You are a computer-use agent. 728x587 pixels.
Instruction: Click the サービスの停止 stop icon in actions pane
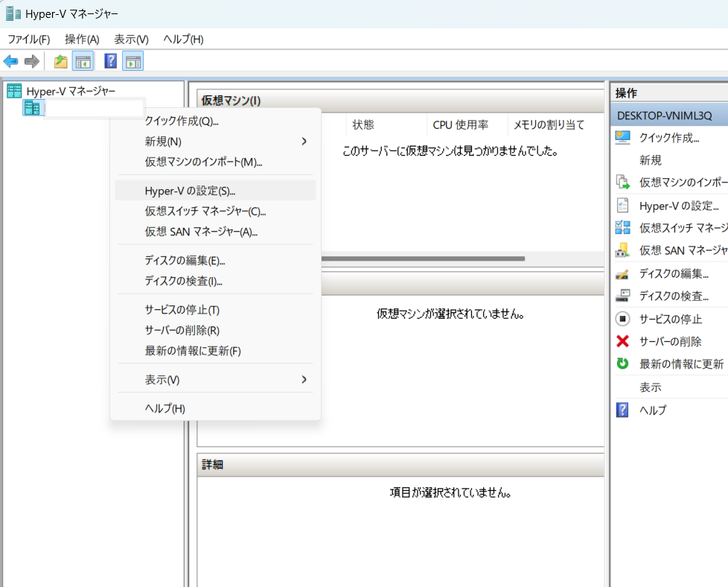tap(623, 319)
